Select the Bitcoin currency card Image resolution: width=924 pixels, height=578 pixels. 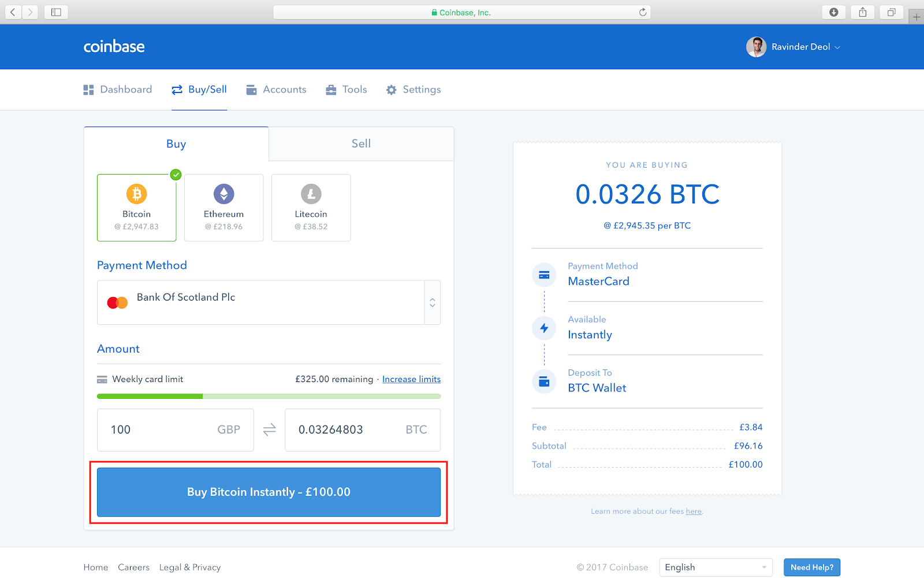pos(137,208)
